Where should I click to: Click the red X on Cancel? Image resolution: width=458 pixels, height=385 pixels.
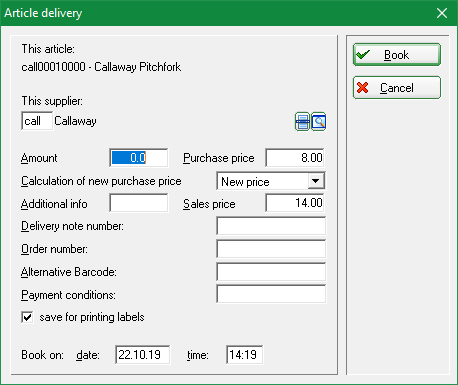362,88
